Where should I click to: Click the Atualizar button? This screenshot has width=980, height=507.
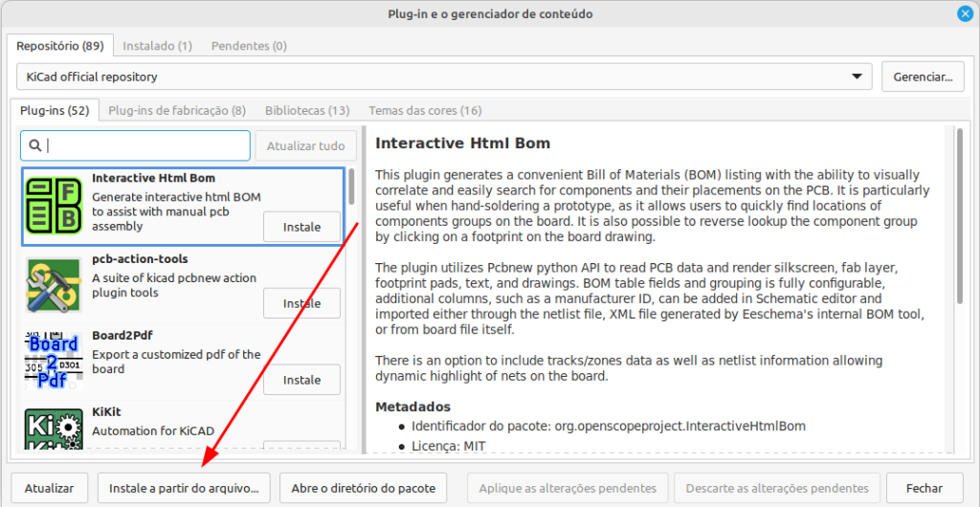pyautogui.click(x=50, y=488)
